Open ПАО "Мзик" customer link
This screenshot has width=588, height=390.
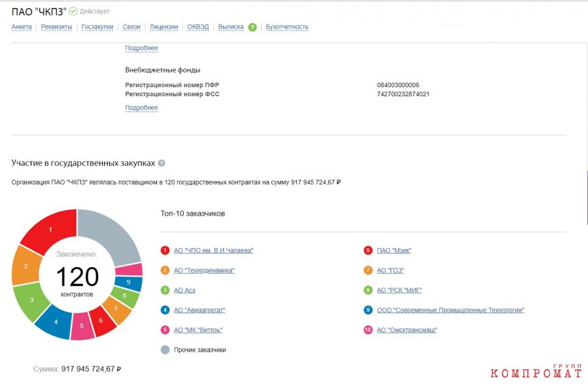[394, 250]
